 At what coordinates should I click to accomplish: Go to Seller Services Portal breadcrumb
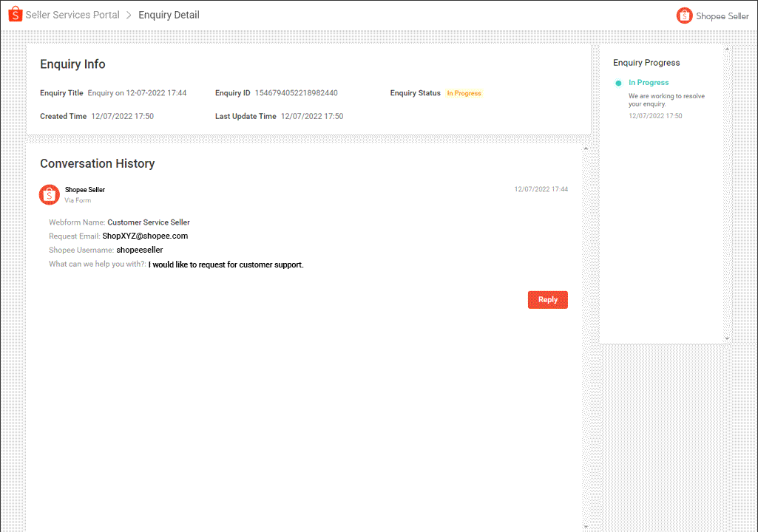coord(72,15)
